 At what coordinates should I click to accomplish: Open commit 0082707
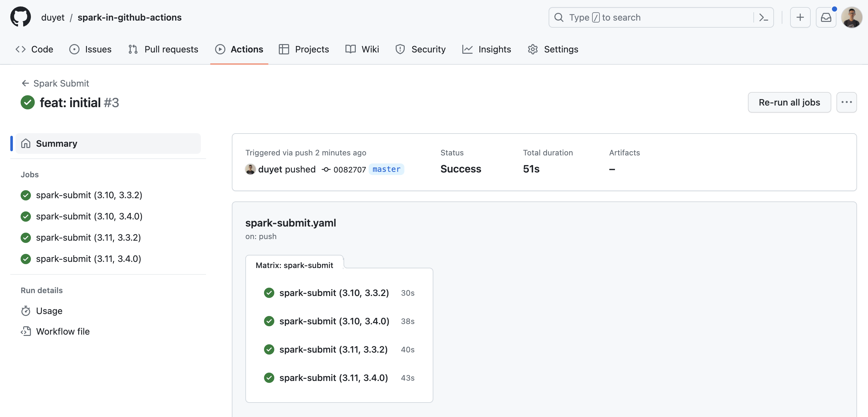[x=349, y=170]
